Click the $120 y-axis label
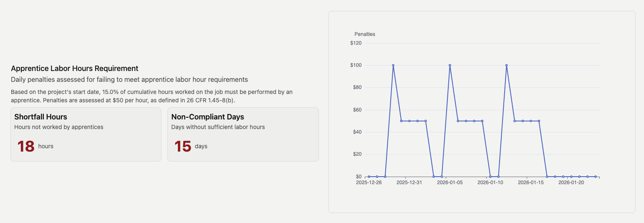 (356, 43)
